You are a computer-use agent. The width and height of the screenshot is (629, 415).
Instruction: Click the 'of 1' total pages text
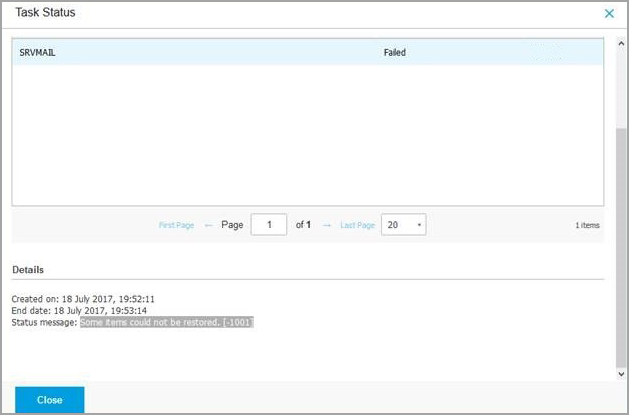tap(303, 225)
